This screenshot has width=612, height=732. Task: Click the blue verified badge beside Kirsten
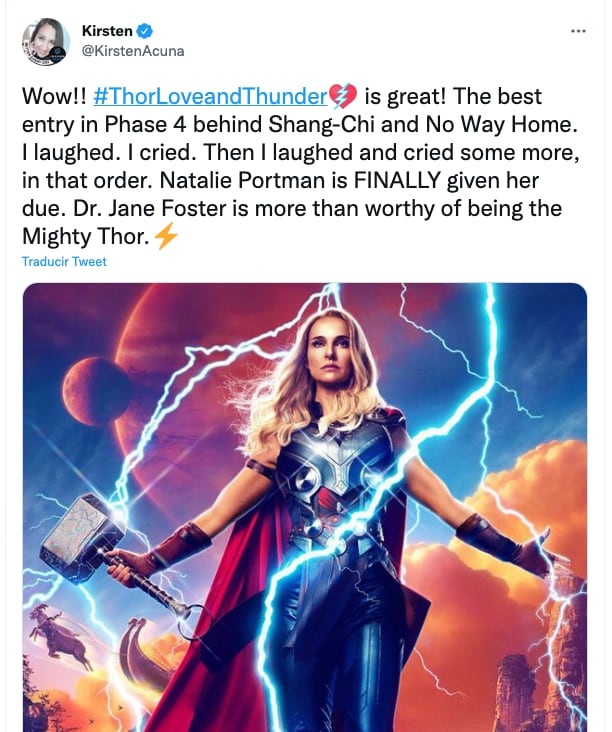[145, 31]
